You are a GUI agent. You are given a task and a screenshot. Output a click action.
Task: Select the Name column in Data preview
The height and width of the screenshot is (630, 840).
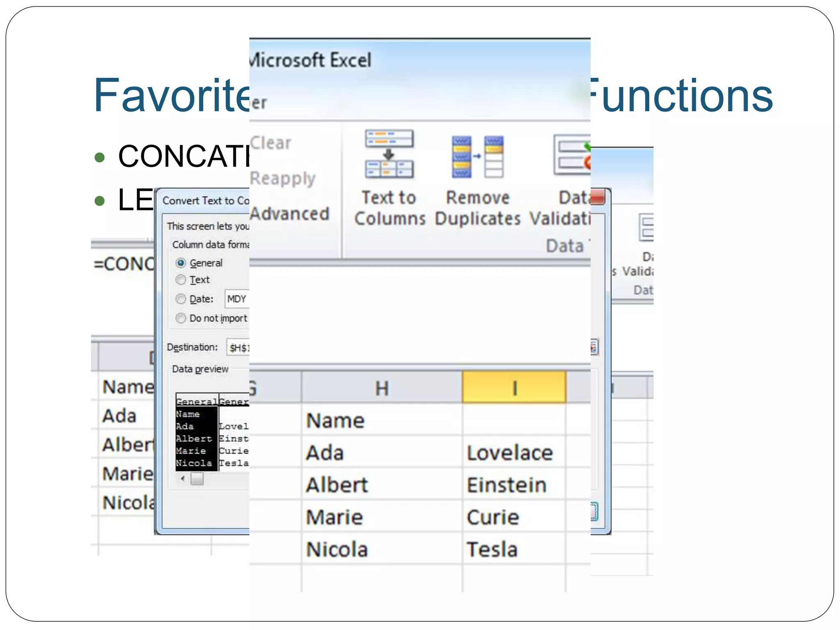196,438
